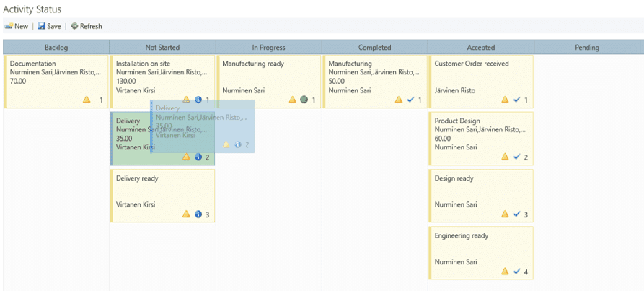
Task: Click the Save disk icon
Action: click(42, 26)
